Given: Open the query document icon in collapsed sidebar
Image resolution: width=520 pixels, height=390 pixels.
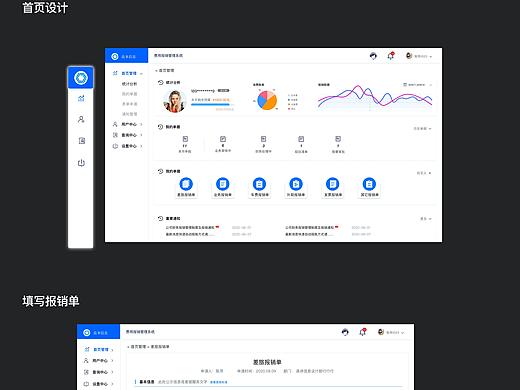Looking at the screenshot, I should pos(82,141).
